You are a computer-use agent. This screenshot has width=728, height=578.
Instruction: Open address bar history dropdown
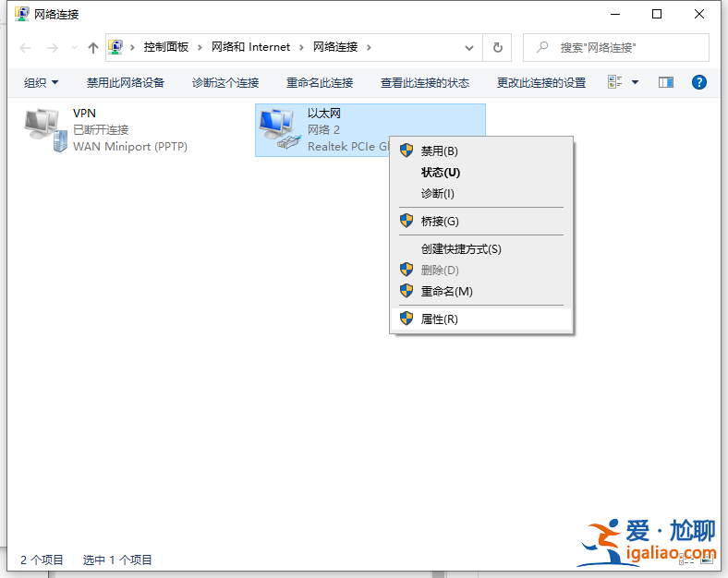coord(469,48)
